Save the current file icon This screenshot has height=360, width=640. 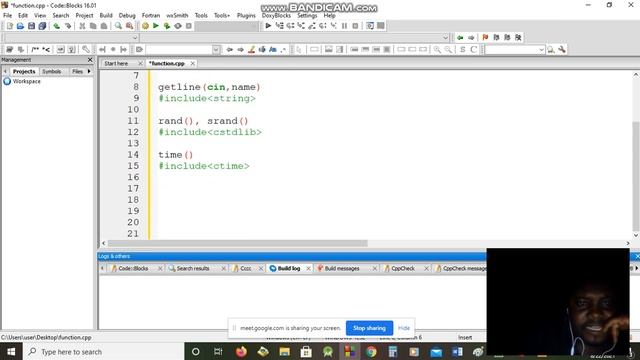click(x=31, y=26)
